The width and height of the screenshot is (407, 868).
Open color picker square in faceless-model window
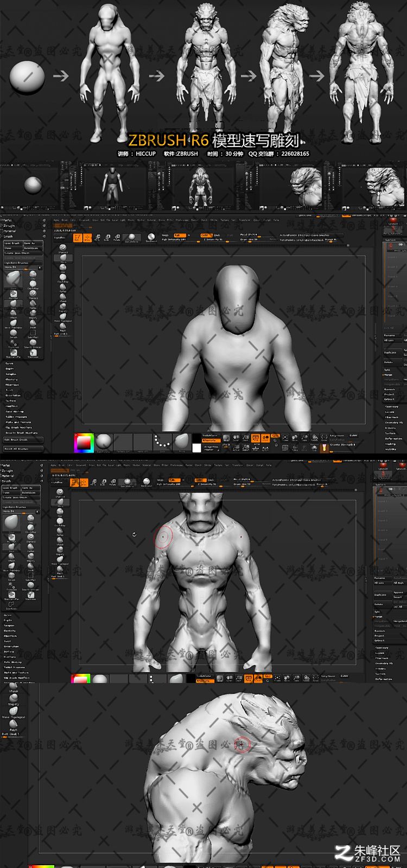pos(83,443)
